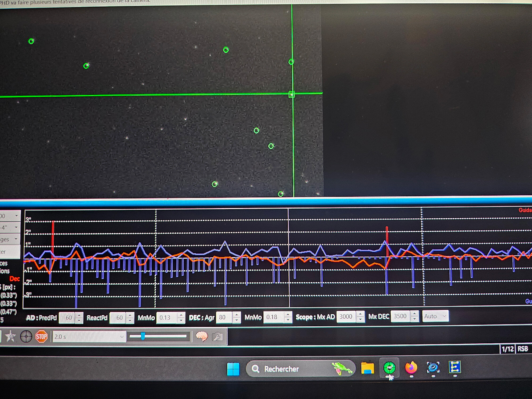Click the crosshair guide icon
Image resolution: width=532 pixels, height=399 pixels.
(x=26, y=337)
